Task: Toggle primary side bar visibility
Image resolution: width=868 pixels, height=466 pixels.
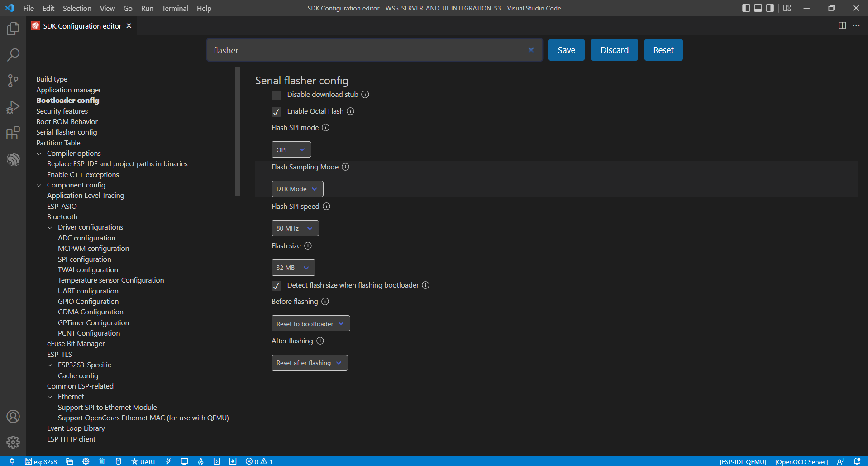Action: [746, 8]
